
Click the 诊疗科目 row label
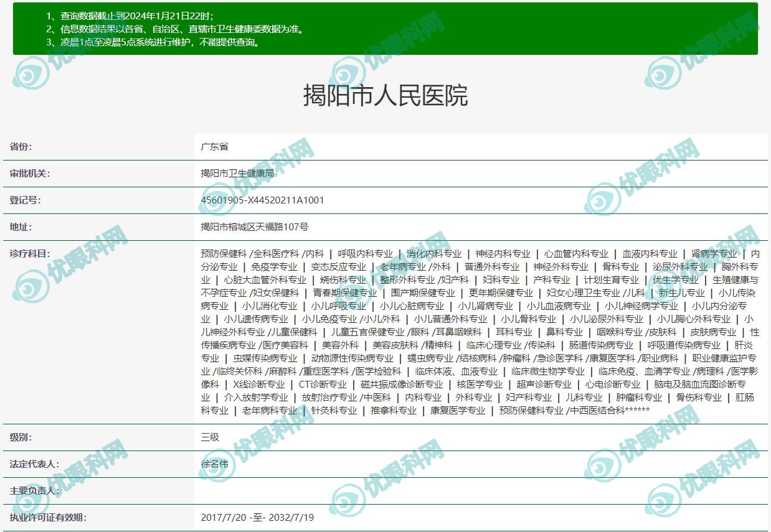coord(29,254)
